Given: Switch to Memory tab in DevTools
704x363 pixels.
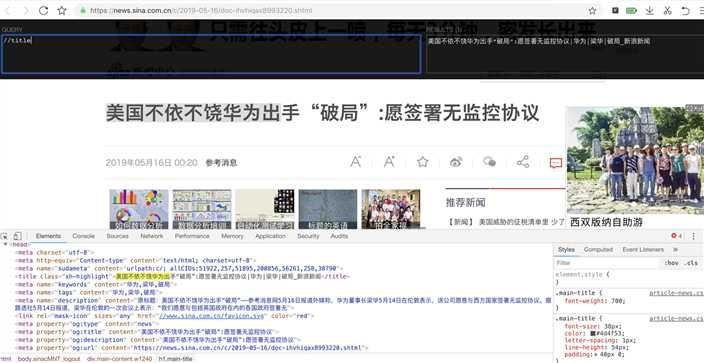Looking at the screenshot, I should [x=232, y=236].
